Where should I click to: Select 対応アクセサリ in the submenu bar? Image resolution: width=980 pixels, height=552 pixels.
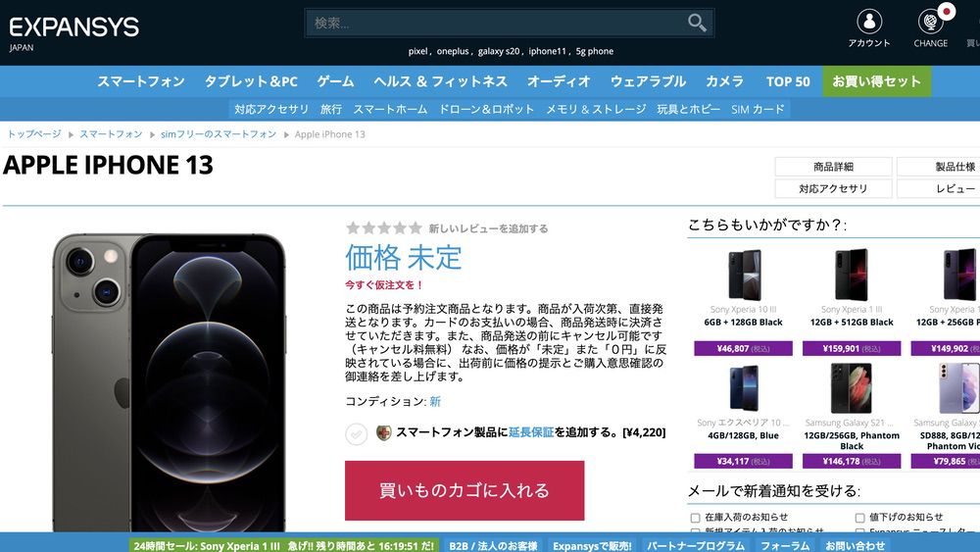271,109
